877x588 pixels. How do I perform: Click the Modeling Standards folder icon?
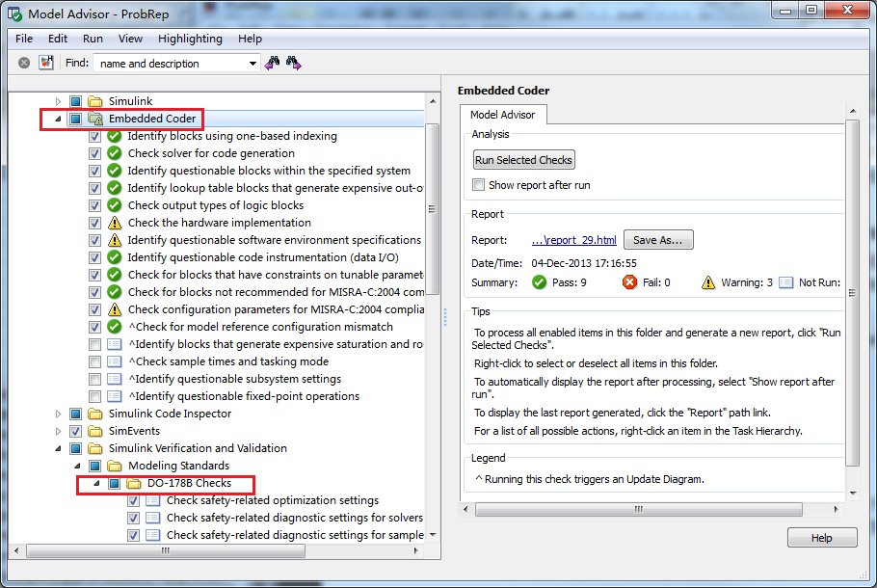tap(114, 466)
